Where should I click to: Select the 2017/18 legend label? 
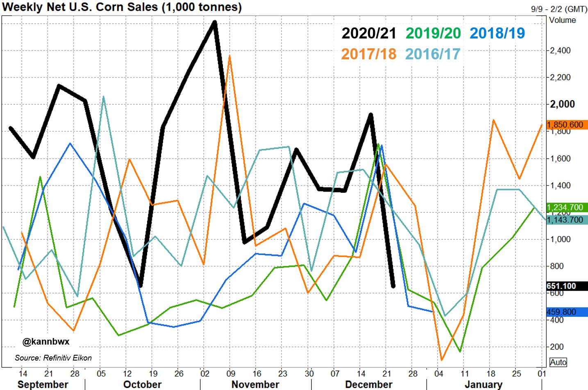point(369,54)
